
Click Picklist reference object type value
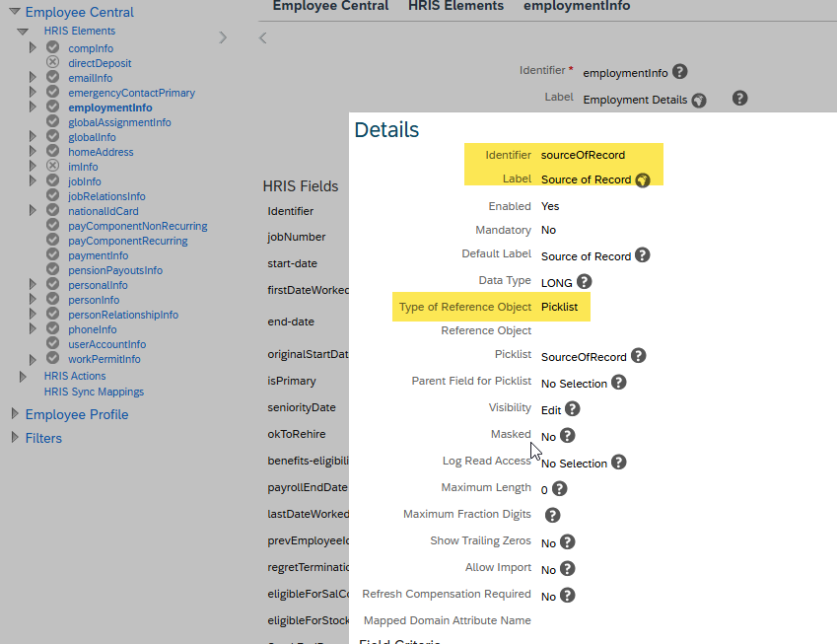coord(559,307)
